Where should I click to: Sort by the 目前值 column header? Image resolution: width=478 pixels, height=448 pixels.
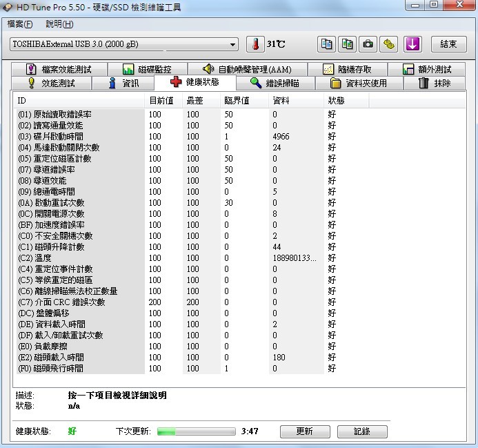(x=163, y=101)
